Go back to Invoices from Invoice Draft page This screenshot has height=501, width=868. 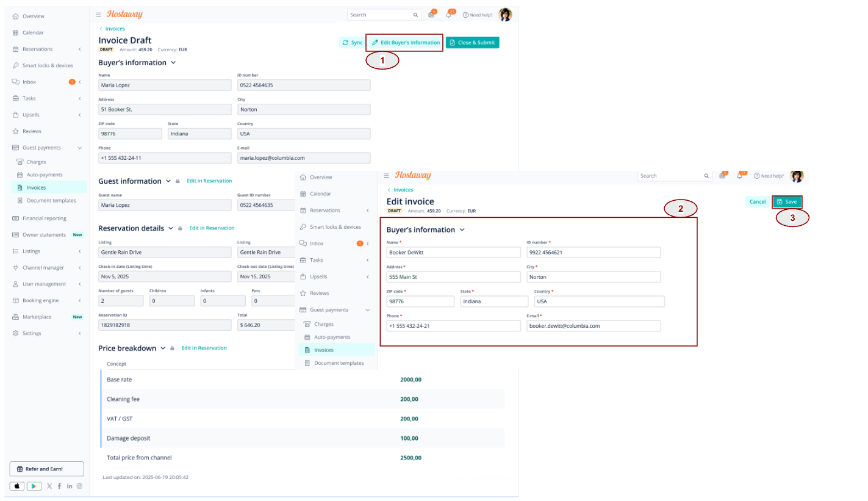pyautogui.click(x=112, y=29)
